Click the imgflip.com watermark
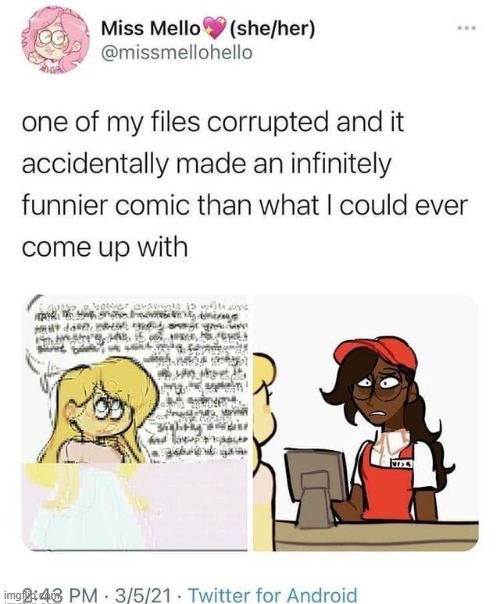This screenshot has width=500, height=604. tap(32, 597)
